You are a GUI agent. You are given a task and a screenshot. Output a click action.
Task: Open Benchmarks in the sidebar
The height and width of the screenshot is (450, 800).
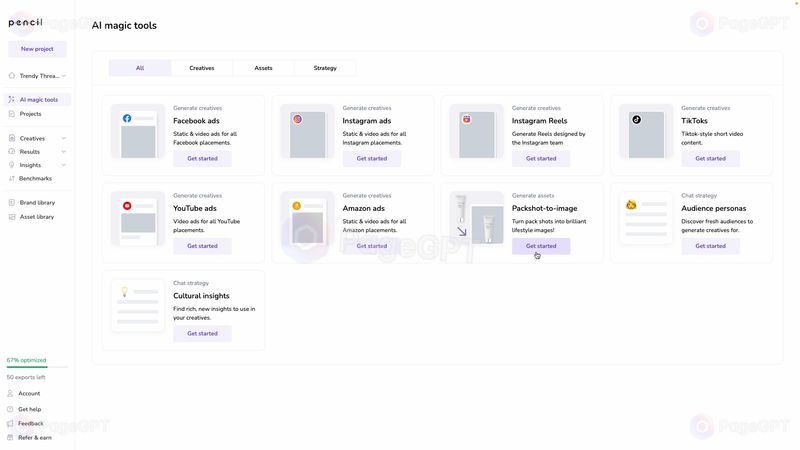(35, 179)
